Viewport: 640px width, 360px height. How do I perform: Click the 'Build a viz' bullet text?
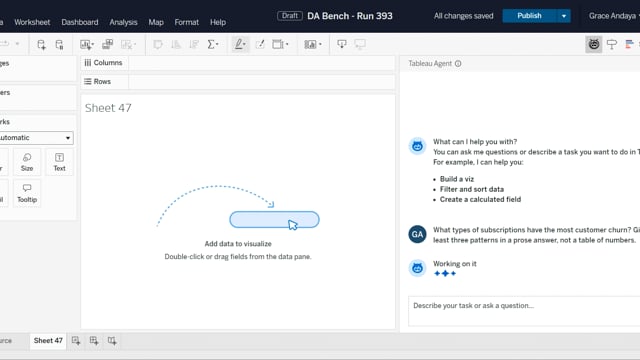point(457,179)
